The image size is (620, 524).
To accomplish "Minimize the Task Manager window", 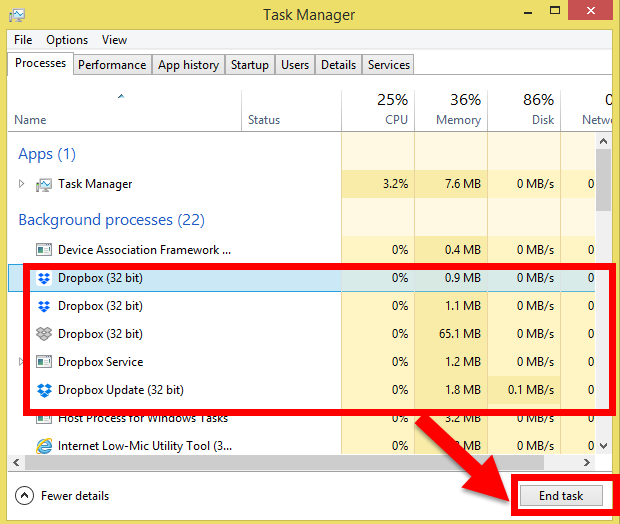I will 528,12.
